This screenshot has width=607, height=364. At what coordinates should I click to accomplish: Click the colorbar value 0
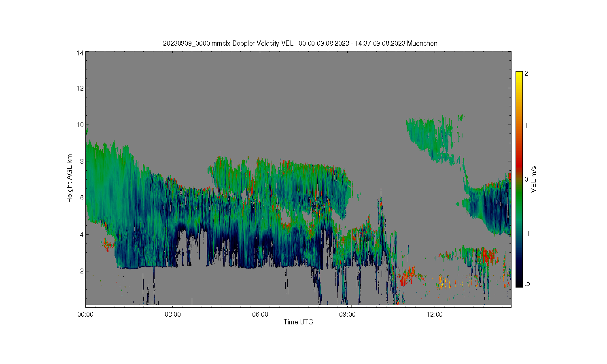click(x=526, y=179)
